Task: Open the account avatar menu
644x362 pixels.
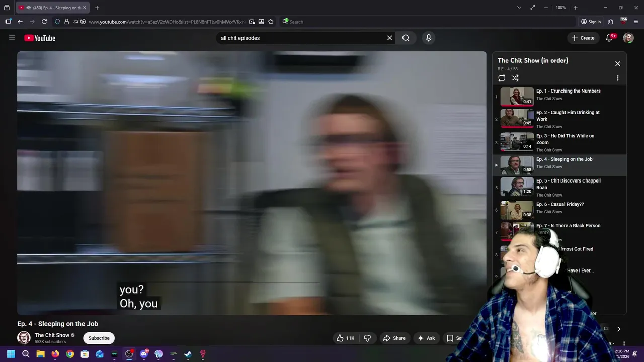Action: coord(628,38)
